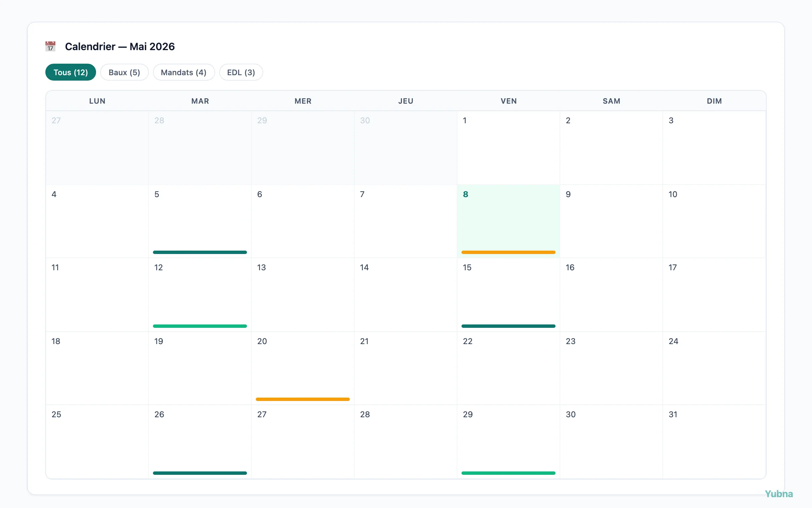Viewport: 812px width, 508px height.
Task: Select day 1 in the calendar
Action: click(509, 148)
